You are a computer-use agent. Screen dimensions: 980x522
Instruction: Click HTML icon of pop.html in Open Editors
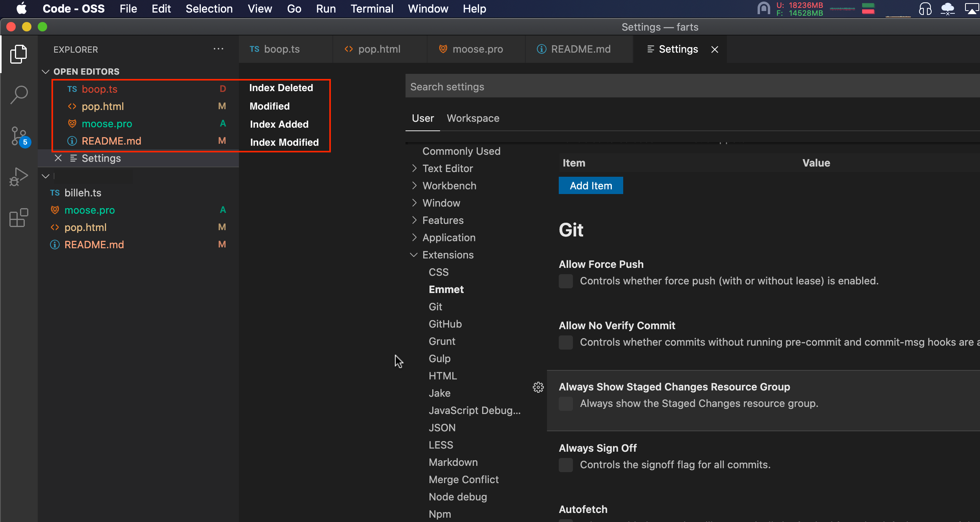(x=72, y=106)
